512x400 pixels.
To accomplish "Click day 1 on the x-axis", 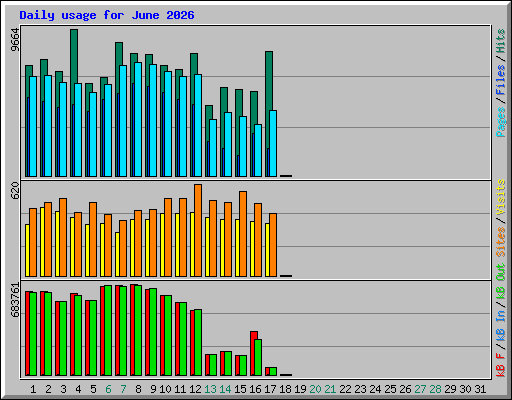I will click(x=33, y=389).
